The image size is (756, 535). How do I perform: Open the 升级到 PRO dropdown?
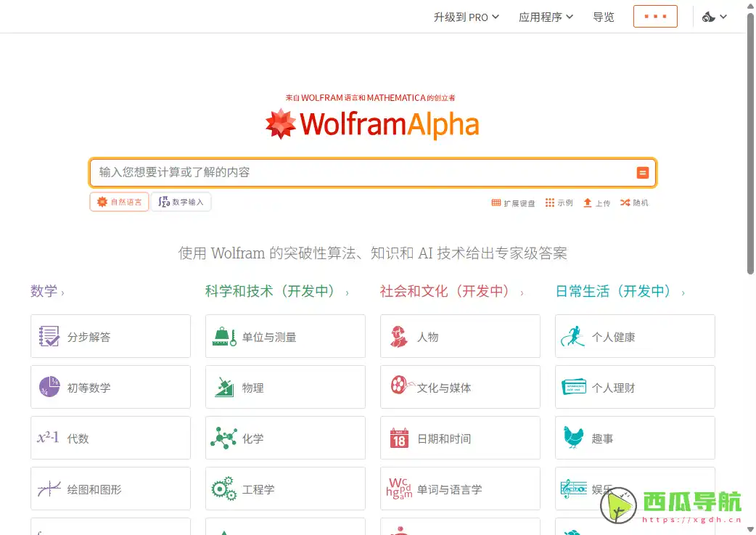coord(465,16)
